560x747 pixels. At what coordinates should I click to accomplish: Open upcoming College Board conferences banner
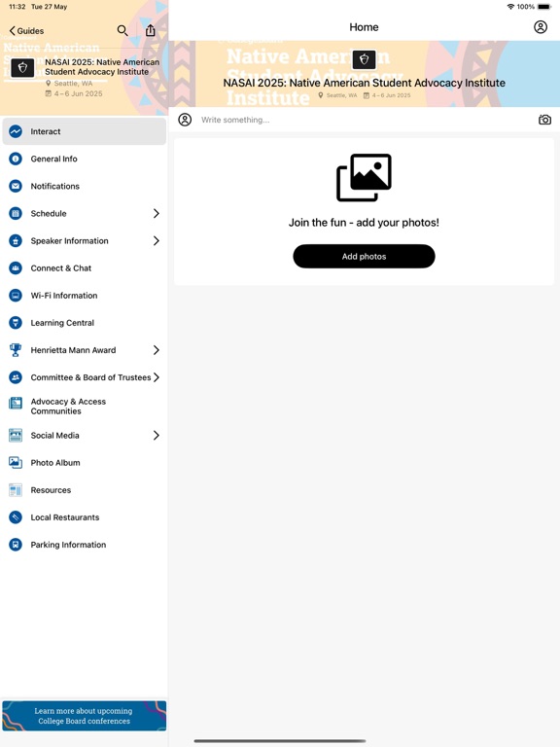click(85, 716)
